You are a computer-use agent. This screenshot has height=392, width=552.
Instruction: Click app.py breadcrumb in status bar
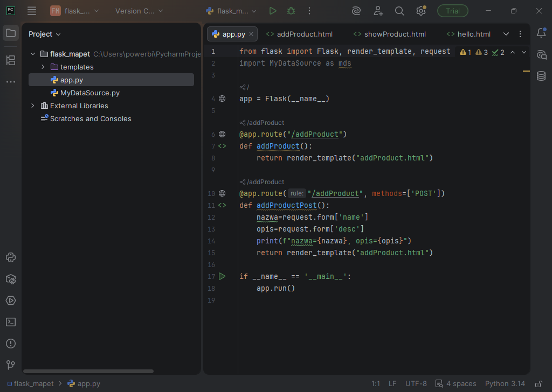[84, 383]
